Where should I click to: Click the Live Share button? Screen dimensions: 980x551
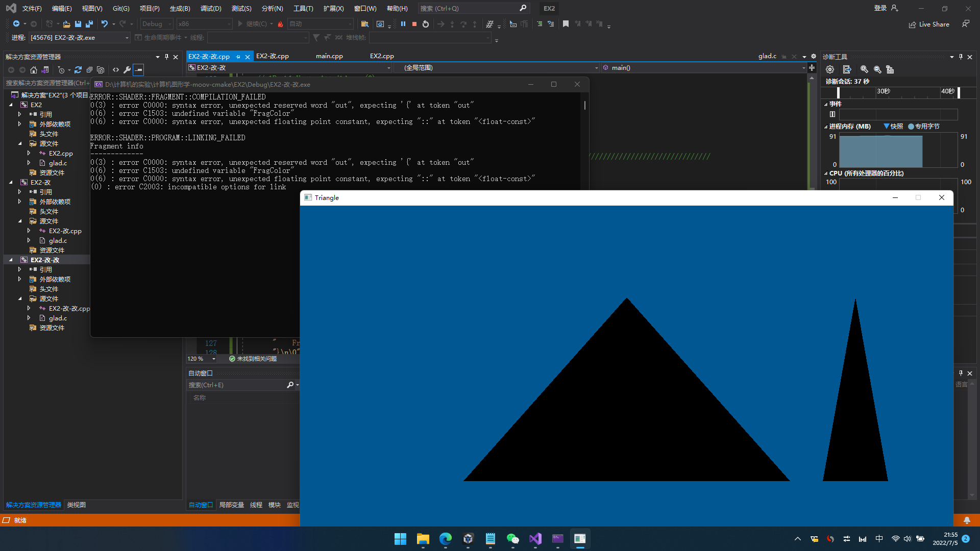pos(929,24)
